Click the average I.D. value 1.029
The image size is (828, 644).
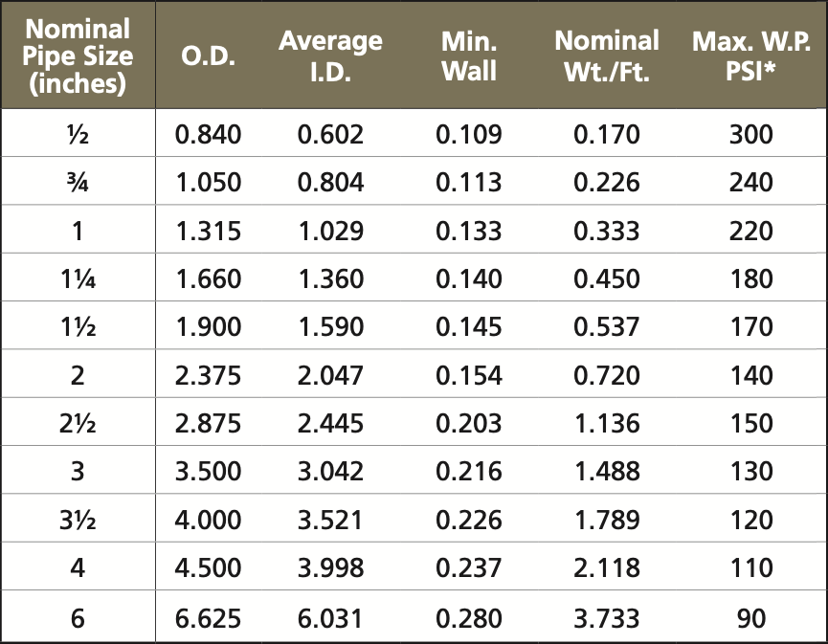330,231
